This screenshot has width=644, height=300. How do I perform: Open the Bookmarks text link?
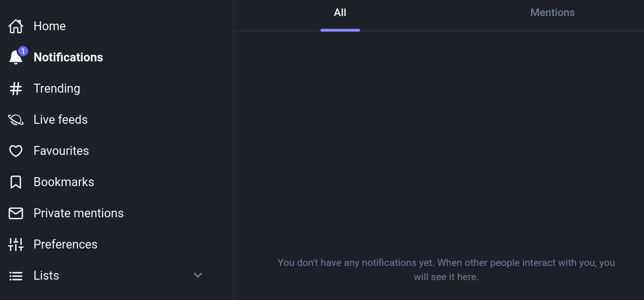[64, 182]
